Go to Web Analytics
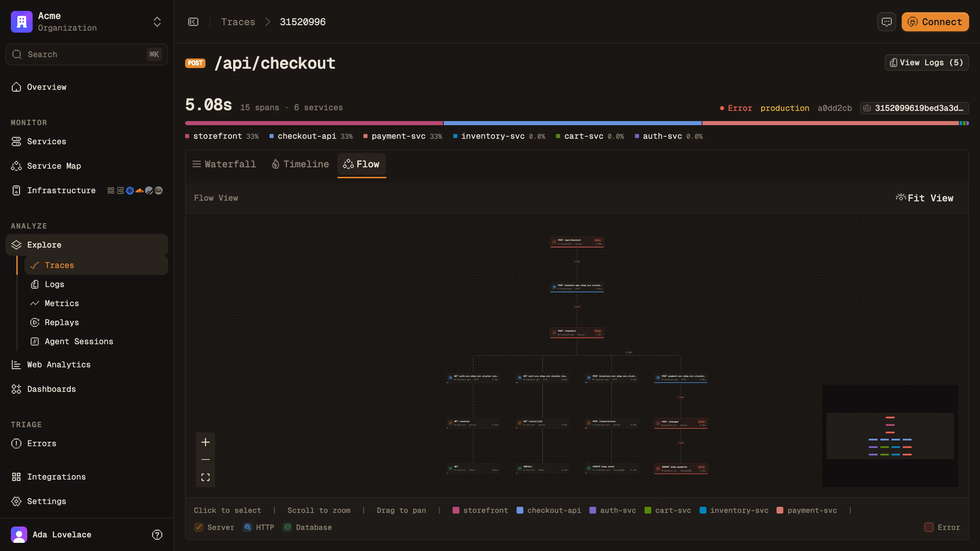The image size is (980, 551). click(87, 365)
